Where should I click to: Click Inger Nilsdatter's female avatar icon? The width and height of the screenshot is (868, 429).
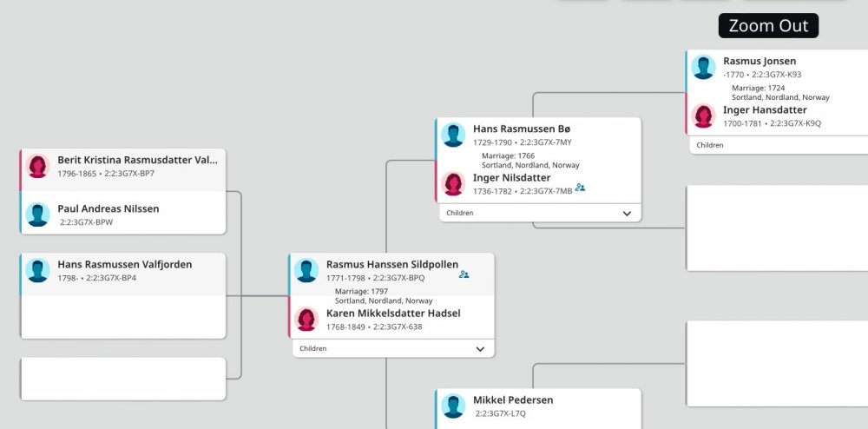coord(453,183)
